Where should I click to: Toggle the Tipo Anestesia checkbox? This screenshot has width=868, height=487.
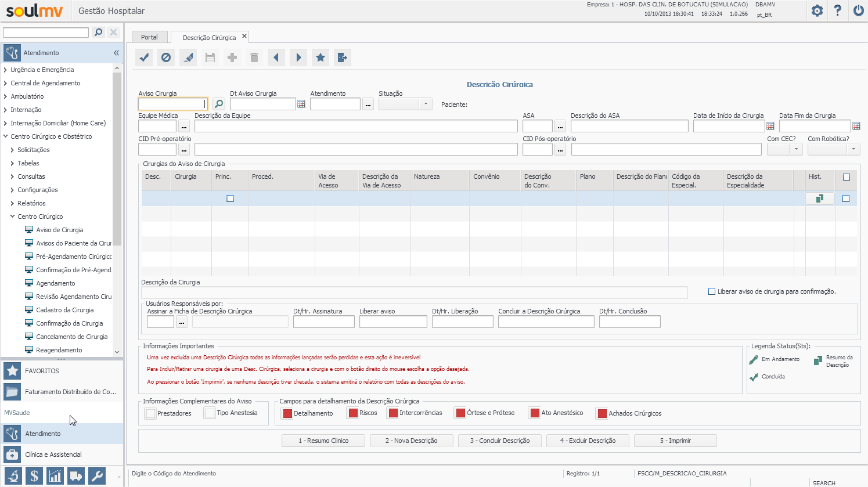(x=210, y=413)
